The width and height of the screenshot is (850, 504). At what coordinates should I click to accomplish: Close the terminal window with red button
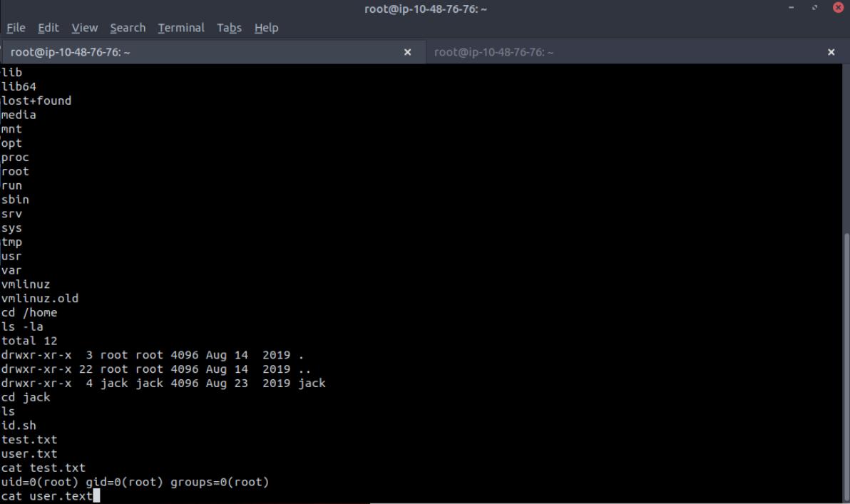838,9
